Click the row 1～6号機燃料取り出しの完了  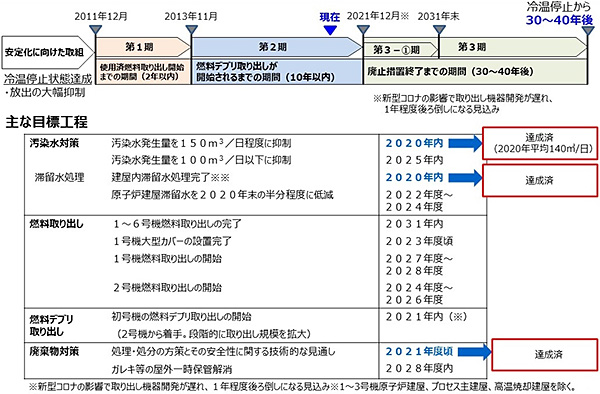pyautogui.click(x=178, y=224)
